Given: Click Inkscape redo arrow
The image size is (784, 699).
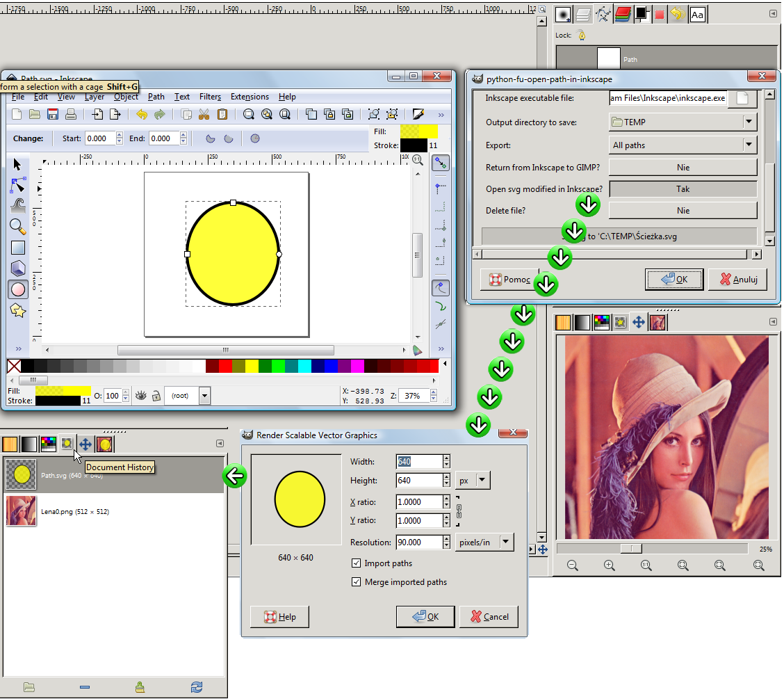Looking at the screenshot, I should 159,115.
